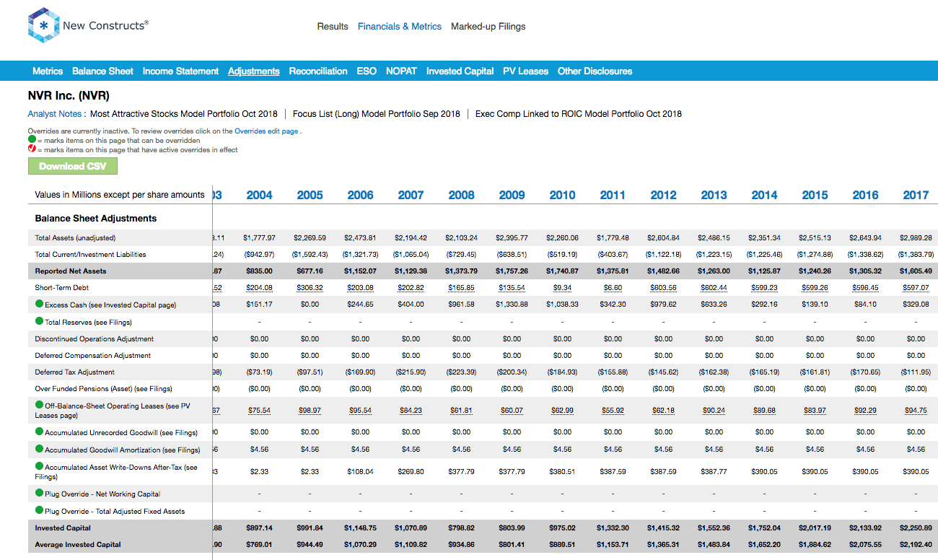The width and height of the screenshot is (938, 560).
Task: Click the Deferred Compensation Adjustment row label
Action: click(93, 355)
